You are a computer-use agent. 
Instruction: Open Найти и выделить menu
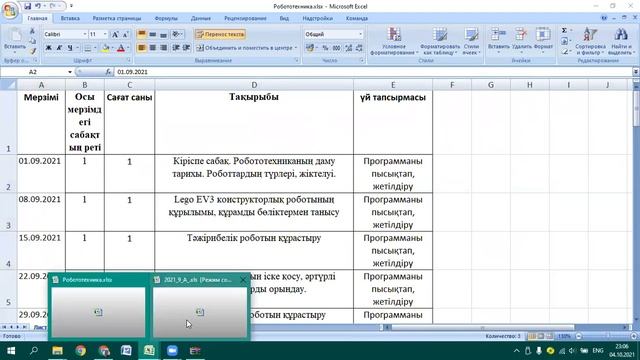click(x=621, y=41)
